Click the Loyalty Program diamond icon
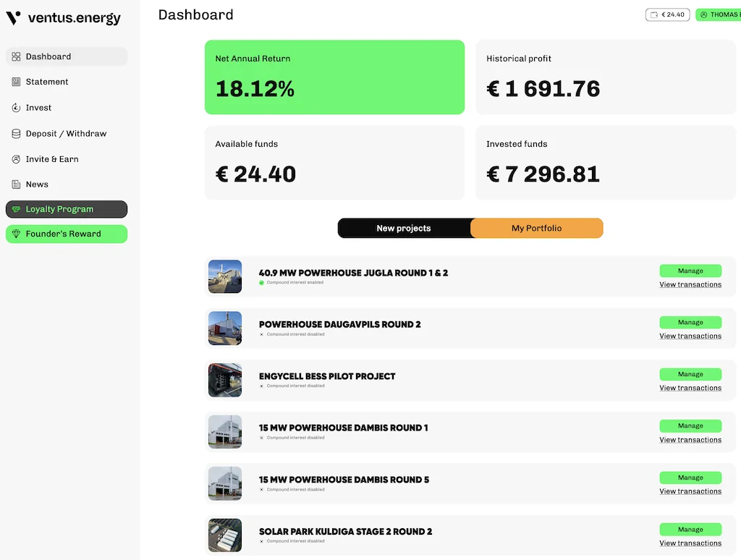The height and width of the screenshot is (560, 741). point(16,209)
